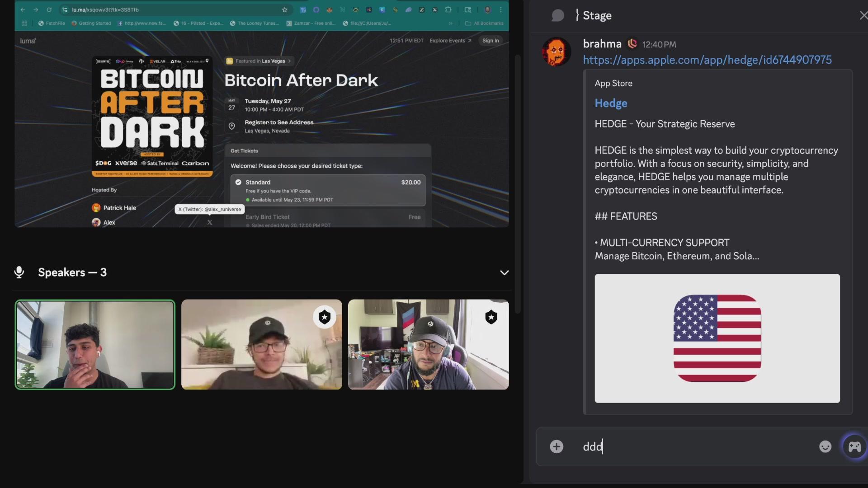Click brahma's profile avatar
This screenshot has width=868, height=488.
(557, 52)
